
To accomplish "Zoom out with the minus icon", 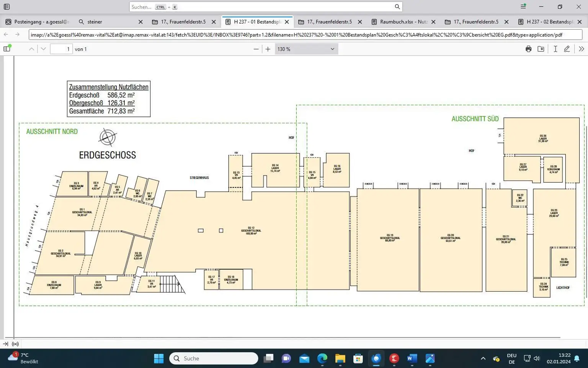I will [256, 49].
